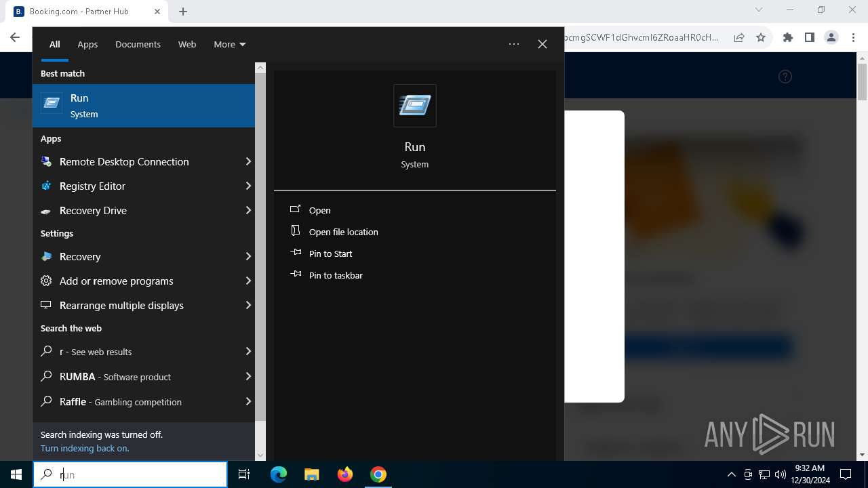Show hidden system tray icons

[731, 474]
